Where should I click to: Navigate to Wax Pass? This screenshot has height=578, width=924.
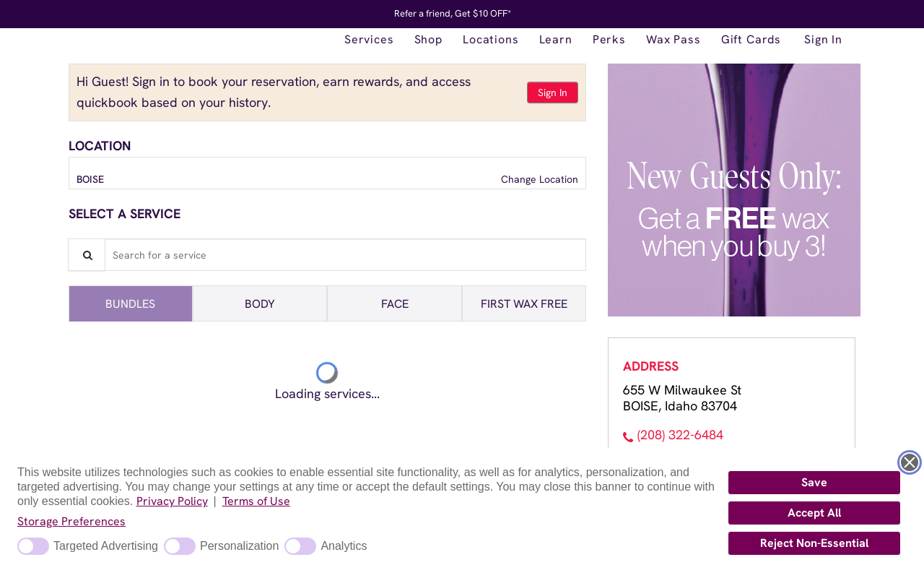(674, 40)
